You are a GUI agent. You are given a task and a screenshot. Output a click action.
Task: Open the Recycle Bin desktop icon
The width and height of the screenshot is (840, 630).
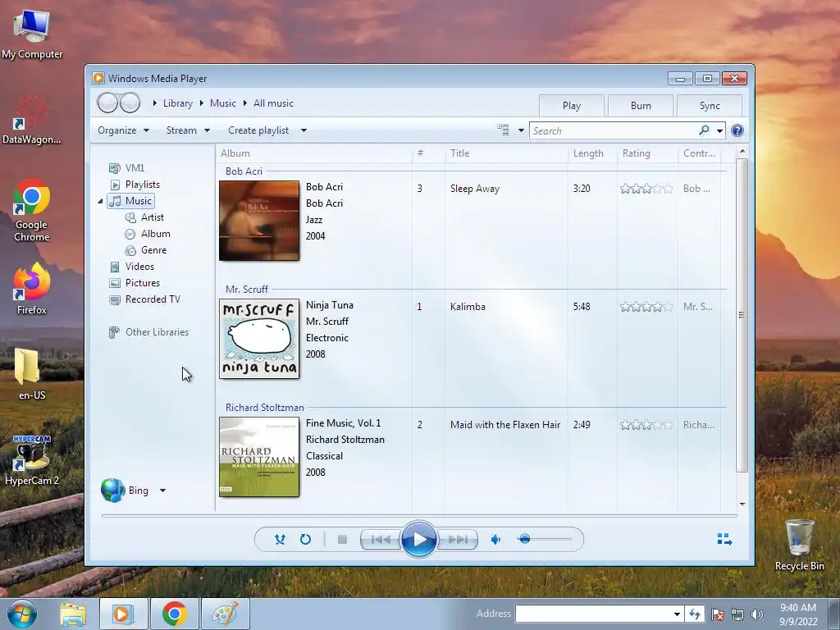coord(799,545)
